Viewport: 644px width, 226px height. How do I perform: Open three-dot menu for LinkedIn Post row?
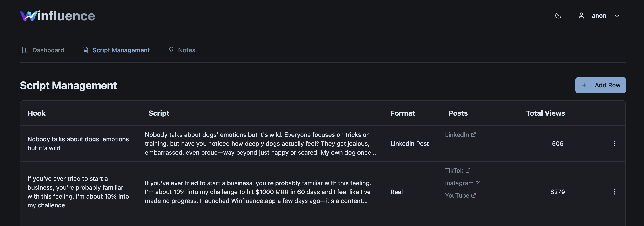point(615,144)
